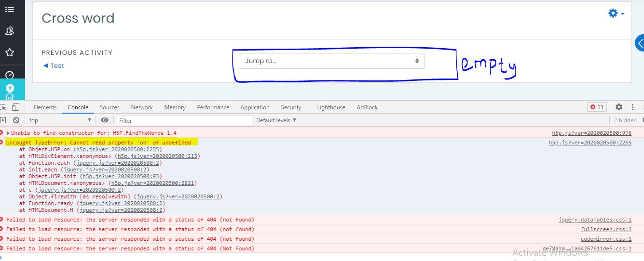Open jquery.dataTables.css:1 source link
644x261 pixels.
(595, 220)
